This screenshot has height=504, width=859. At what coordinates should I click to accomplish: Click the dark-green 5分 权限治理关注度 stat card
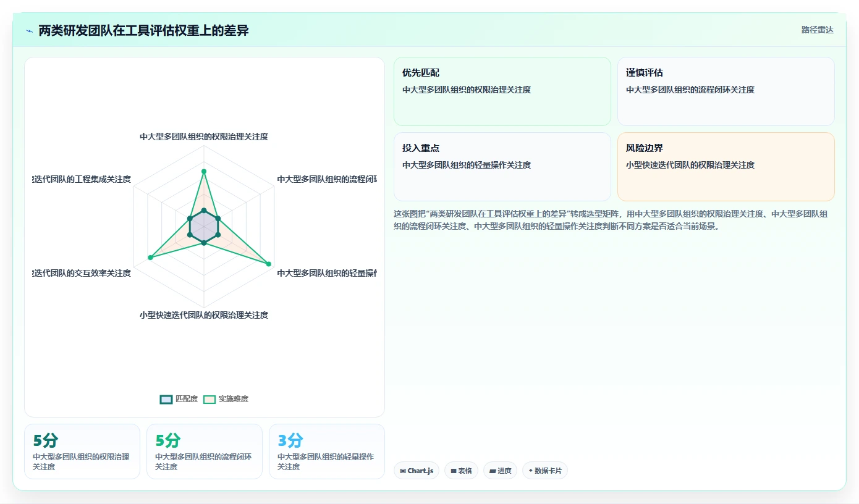pos(82,451)
